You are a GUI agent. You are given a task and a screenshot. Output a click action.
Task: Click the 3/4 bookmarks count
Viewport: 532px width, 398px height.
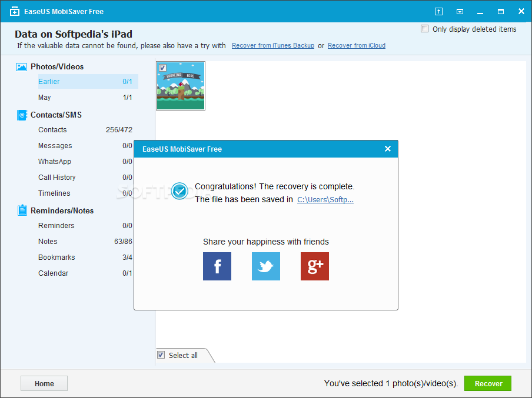tap(127, 257)
